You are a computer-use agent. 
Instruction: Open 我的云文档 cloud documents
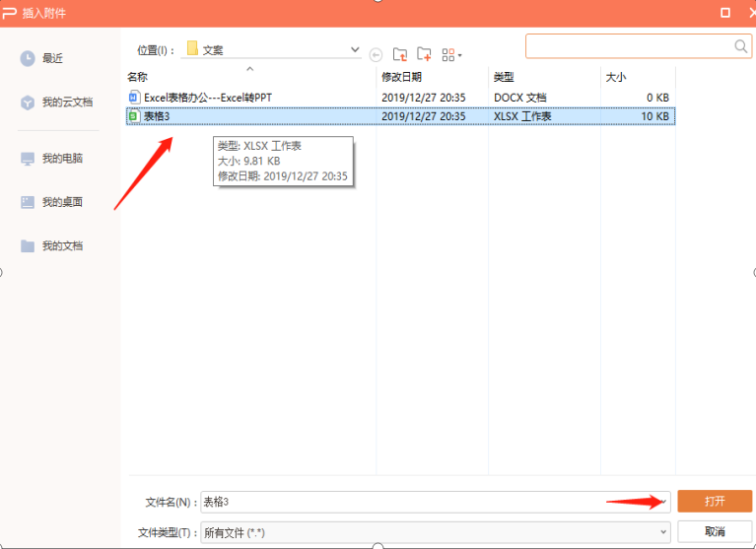(56, 103)
